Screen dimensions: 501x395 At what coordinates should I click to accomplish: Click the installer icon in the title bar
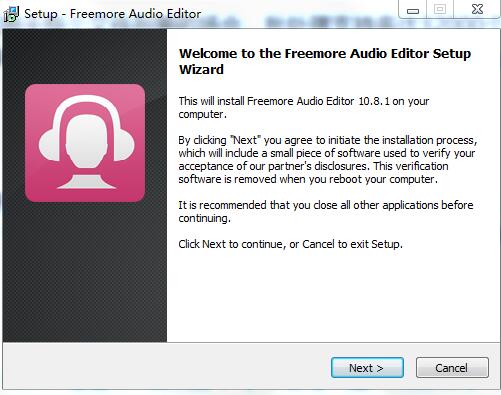pos(11,14)
